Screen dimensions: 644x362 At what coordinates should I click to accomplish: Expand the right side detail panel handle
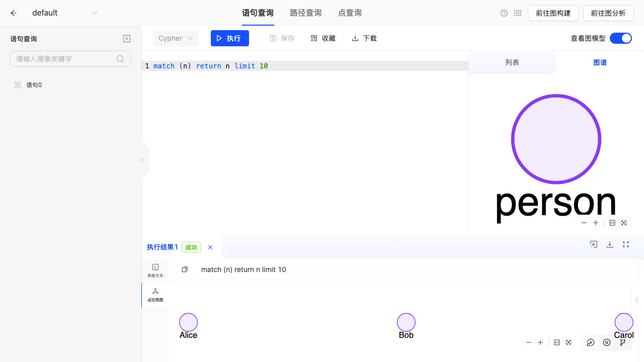tap(636, 300)
